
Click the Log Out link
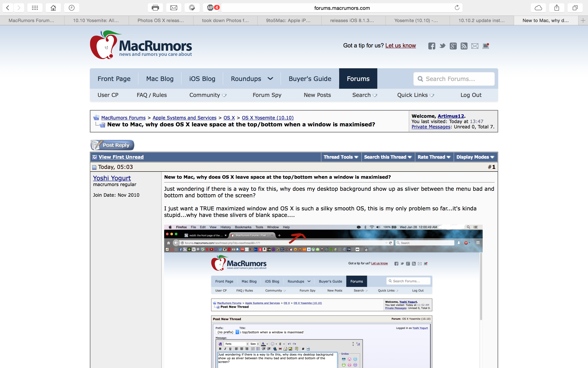tap(471, 95)
